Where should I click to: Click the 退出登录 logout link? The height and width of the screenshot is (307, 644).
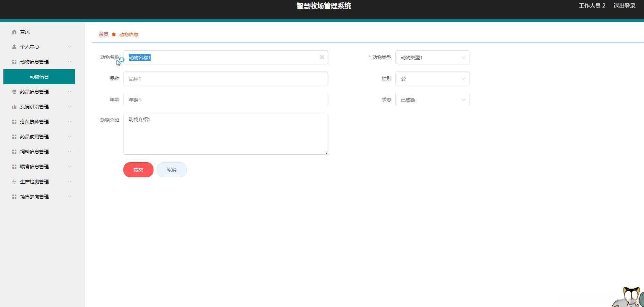point(624,6)
